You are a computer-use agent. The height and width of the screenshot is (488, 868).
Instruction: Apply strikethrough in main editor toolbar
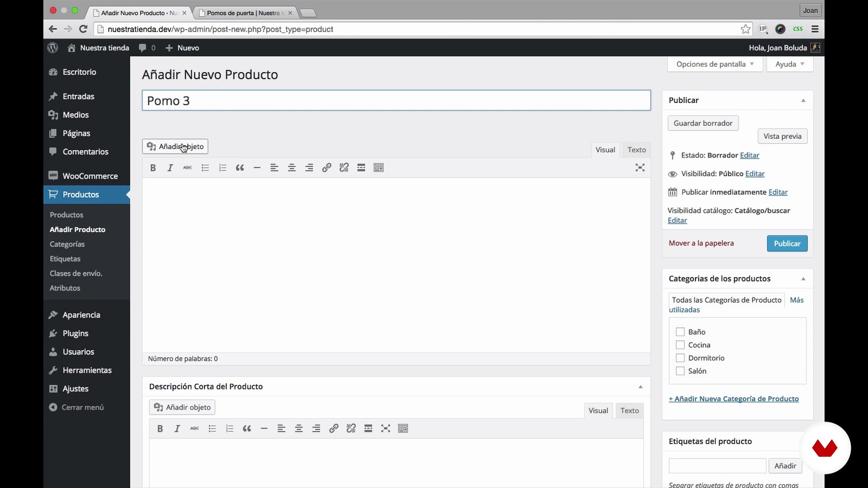[187, 168]
